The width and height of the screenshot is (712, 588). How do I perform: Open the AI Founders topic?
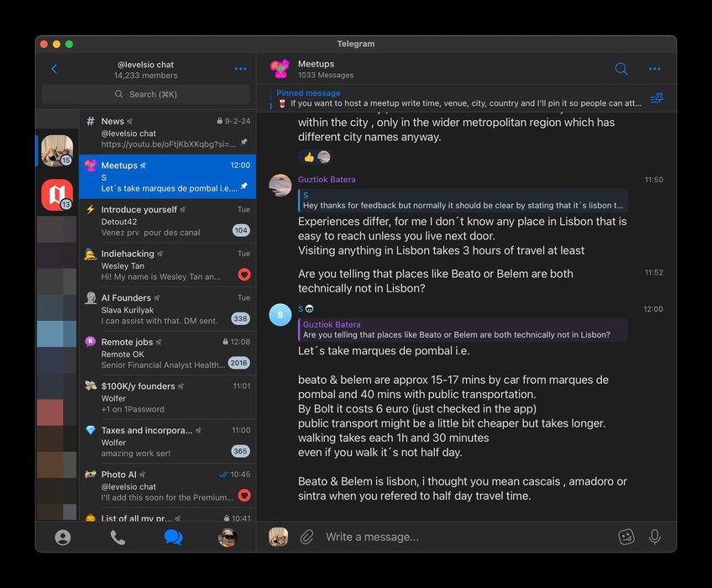click(167, 309)
